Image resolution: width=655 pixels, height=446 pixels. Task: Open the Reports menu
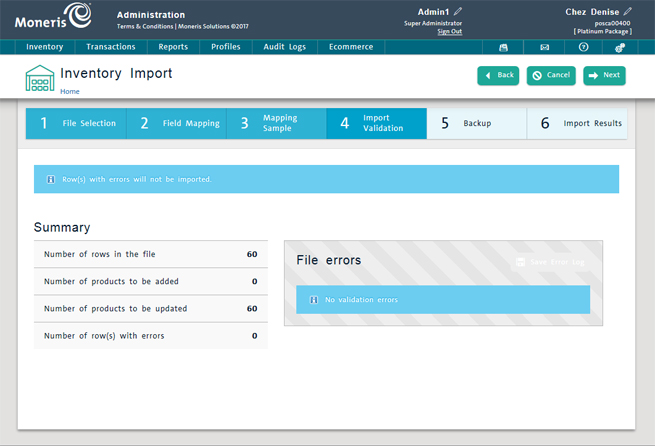click(173, 47)
